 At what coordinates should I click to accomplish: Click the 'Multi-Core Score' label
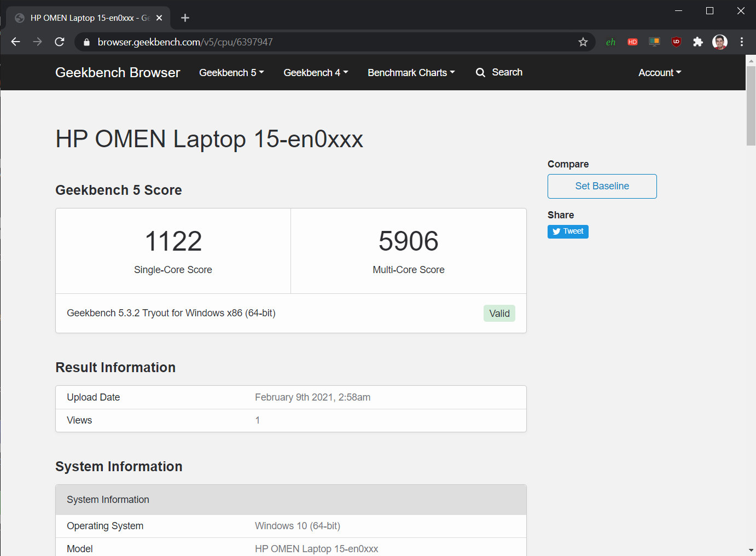(x=409, y=270)
